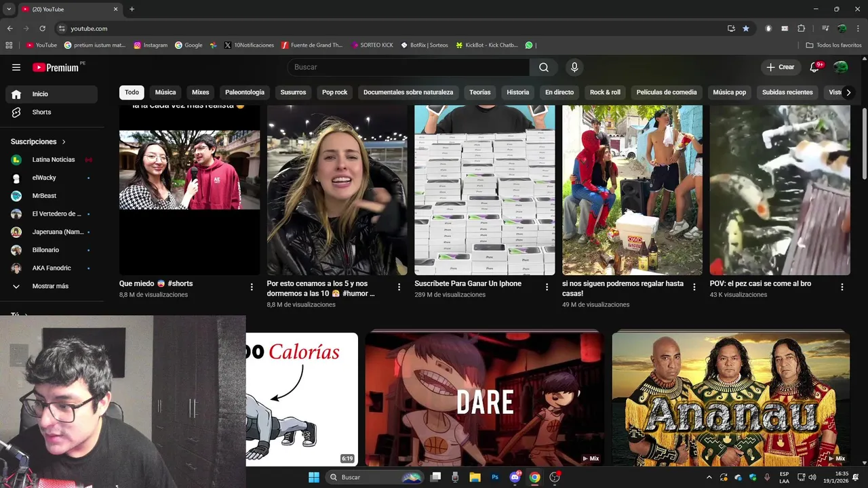Play the 'Que miedo' short thumbnail

point(189,190)
